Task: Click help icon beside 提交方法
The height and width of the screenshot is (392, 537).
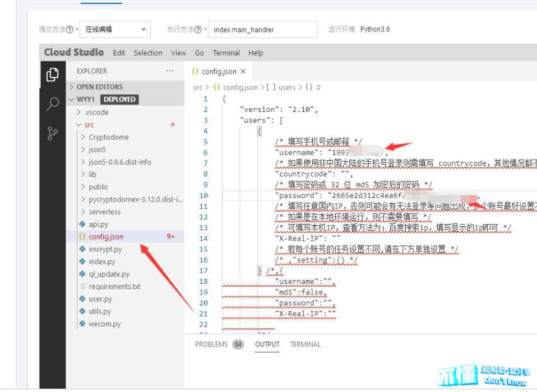Action: pos(70,30)
